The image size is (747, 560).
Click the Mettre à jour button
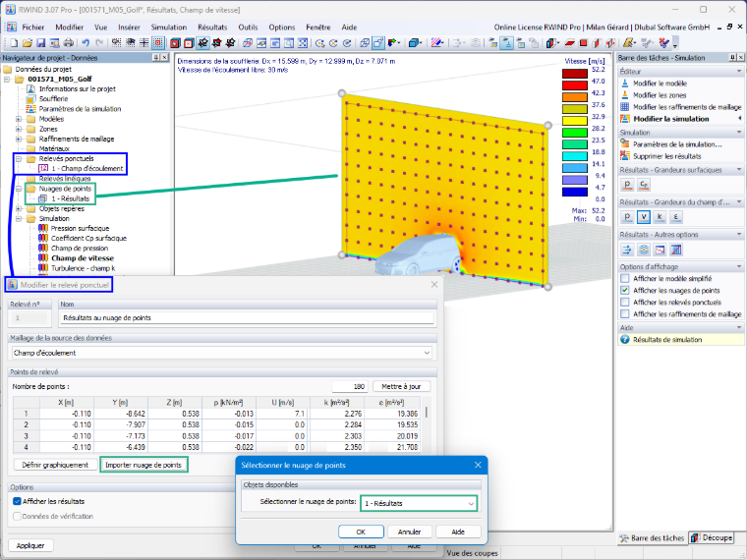pyautogui.click(x=402, y=387)
